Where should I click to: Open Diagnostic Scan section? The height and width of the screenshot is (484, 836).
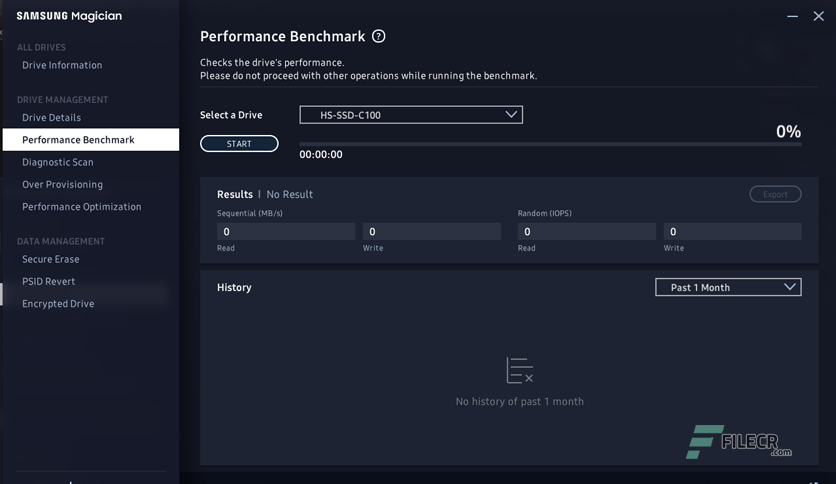(58, 162)
